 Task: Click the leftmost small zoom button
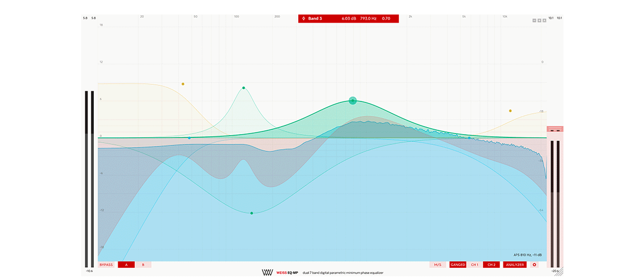coord(535,20)
